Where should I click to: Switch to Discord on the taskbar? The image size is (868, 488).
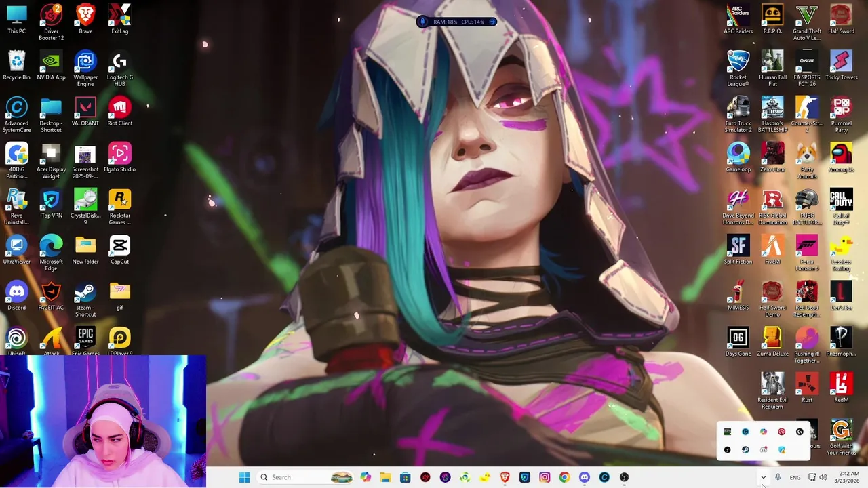[585, 477]
